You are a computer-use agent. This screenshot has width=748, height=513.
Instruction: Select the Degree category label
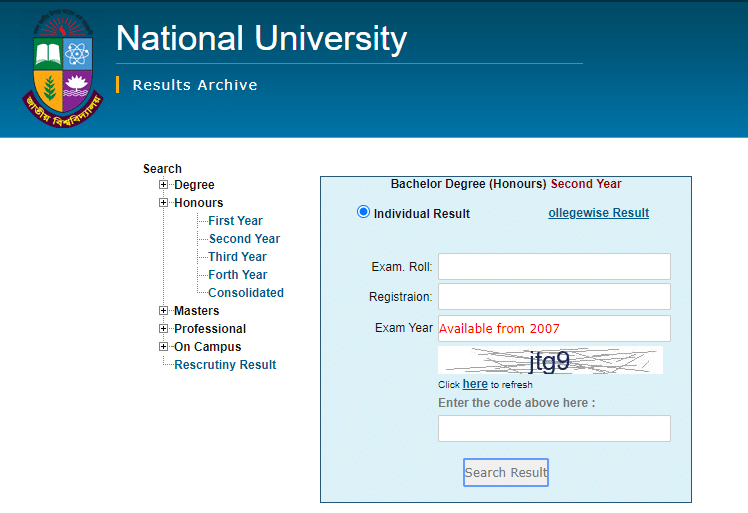click(x=194, y=185)
